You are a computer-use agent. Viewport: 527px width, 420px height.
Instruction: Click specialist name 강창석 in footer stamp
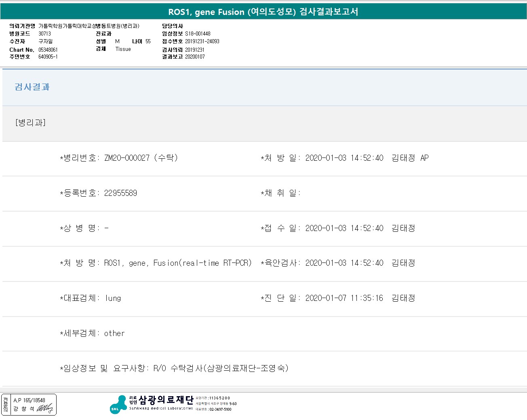pos(24,409)
